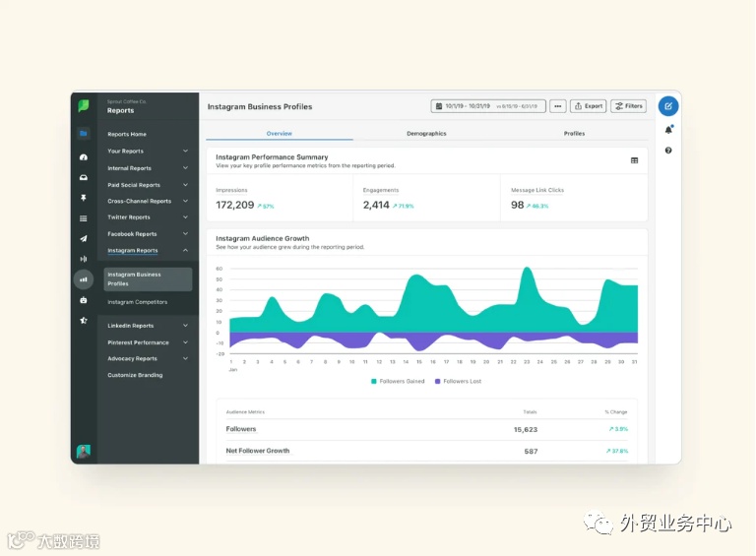Expand Internal Reports chevron

[x=186, y=167]
